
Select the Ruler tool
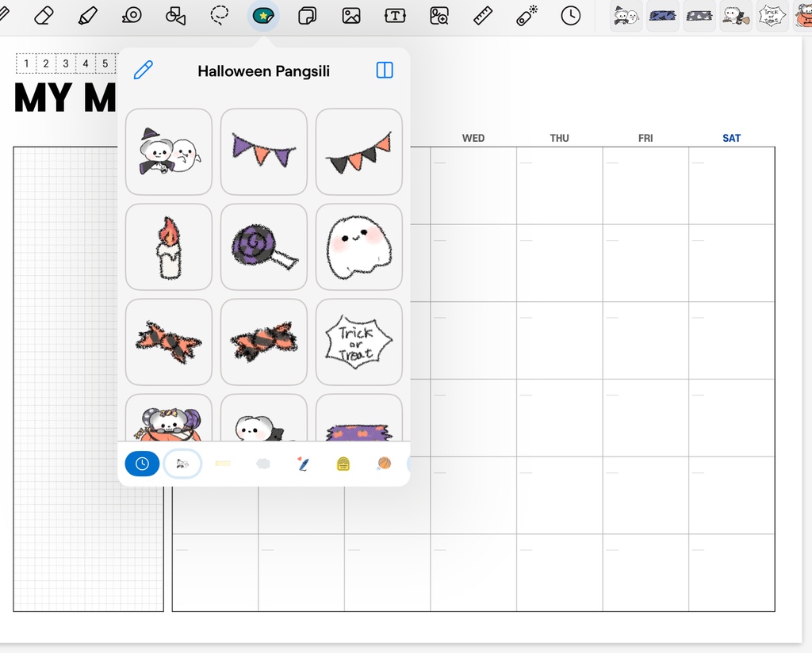tap(483, 16)
